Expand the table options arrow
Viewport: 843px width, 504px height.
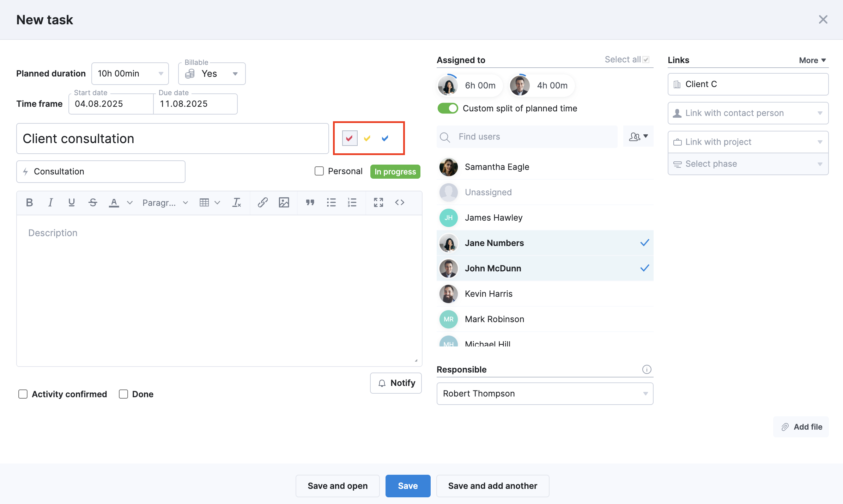[x=217, y=203]
